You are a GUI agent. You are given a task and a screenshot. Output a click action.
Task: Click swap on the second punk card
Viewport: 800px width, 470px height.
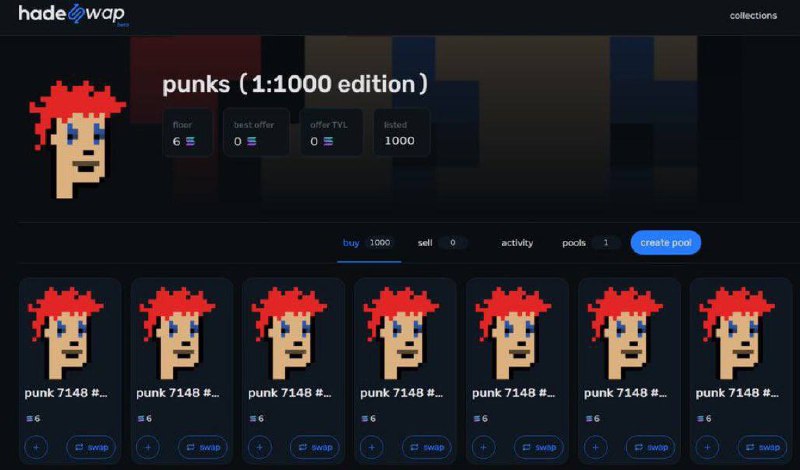203,448
